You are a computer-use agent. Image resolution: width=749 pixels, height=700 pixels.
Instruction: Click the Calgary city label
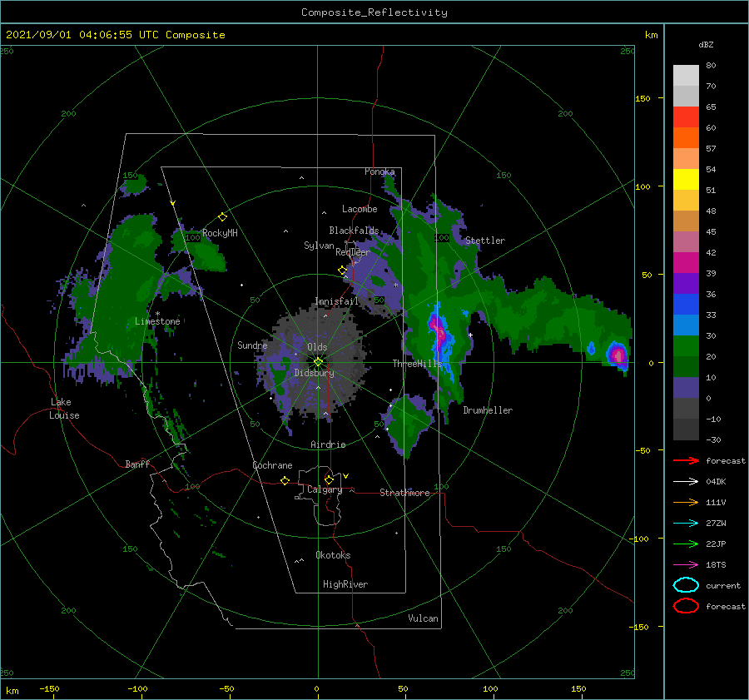coord(325,489)
